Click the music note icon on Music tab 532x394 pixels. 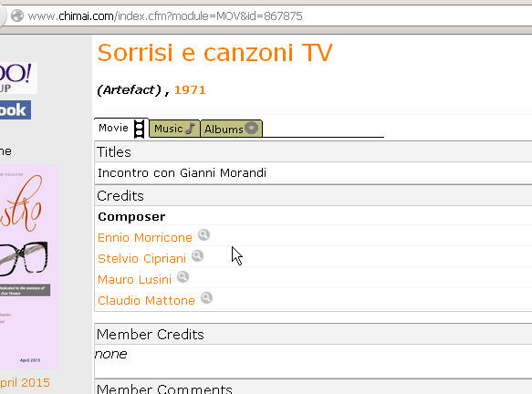pyautogui.click(x=191, y=129)
